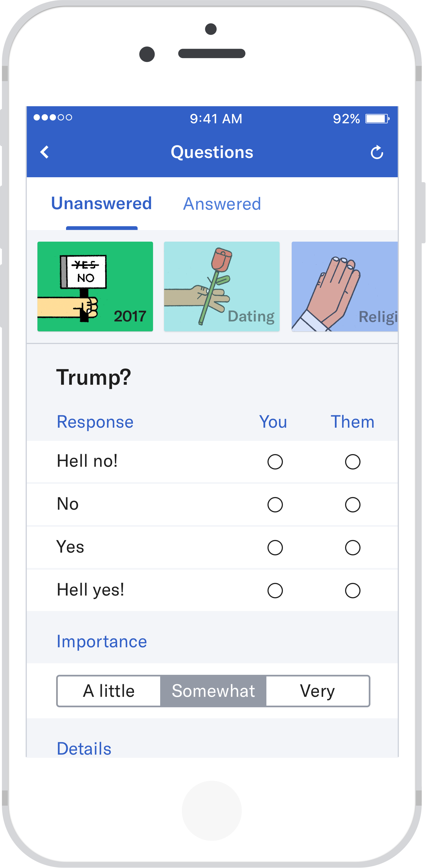The image size is (426, 868).
Task: Select the Dating category with the rose illustration
Action: coord(222,286)
